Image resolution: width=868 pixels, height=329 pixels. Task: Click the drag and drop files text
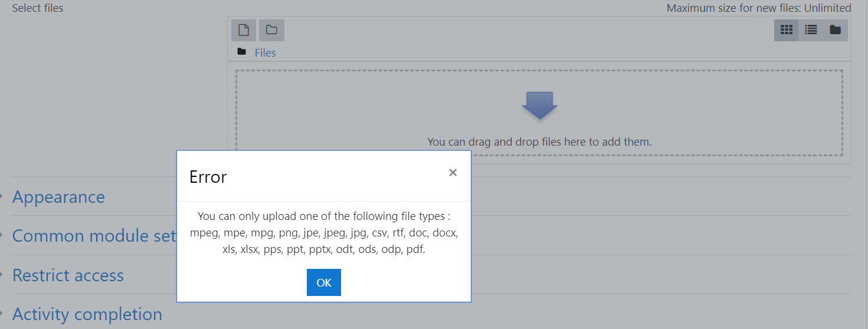click(x=539, y=142)
